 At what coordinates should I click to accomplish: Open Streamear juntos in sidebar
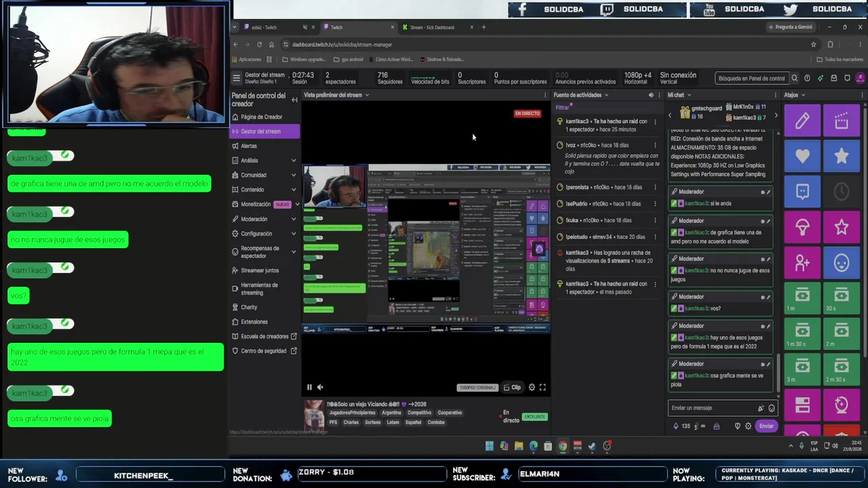pos(260,270)
